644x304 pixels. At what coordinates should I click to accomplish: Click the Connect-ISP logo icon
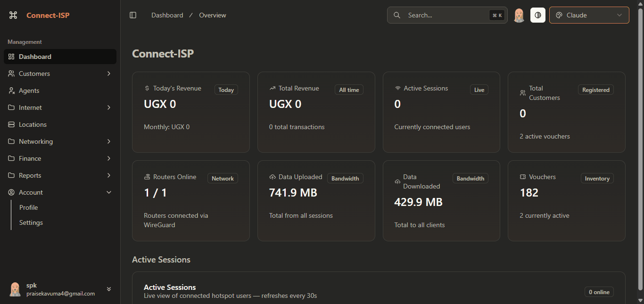(x=13, y=15)
